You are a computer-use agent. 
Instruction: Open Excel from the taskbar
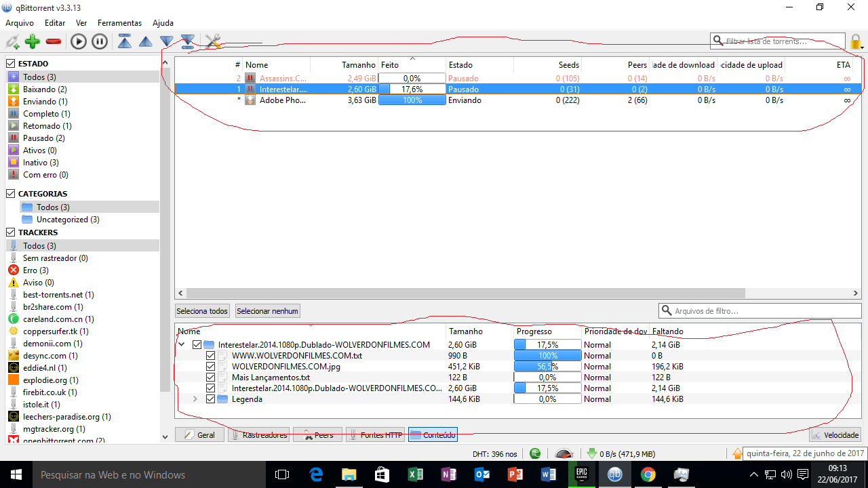pos(416,474)
